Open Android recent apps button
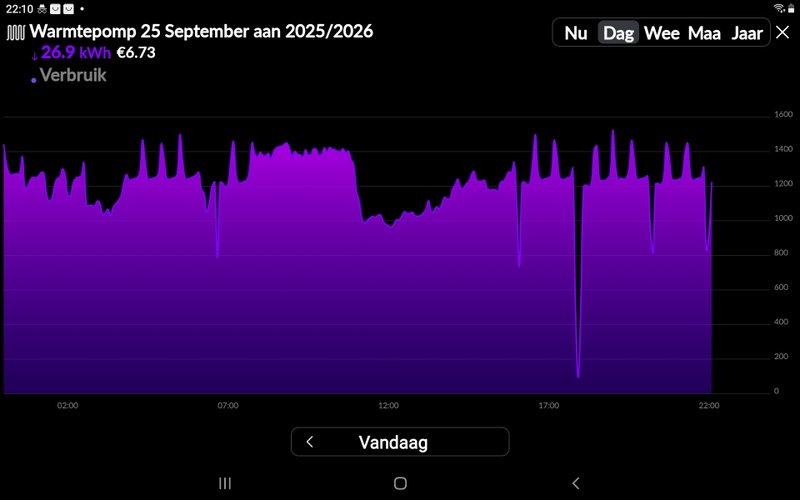 point(225,483)
